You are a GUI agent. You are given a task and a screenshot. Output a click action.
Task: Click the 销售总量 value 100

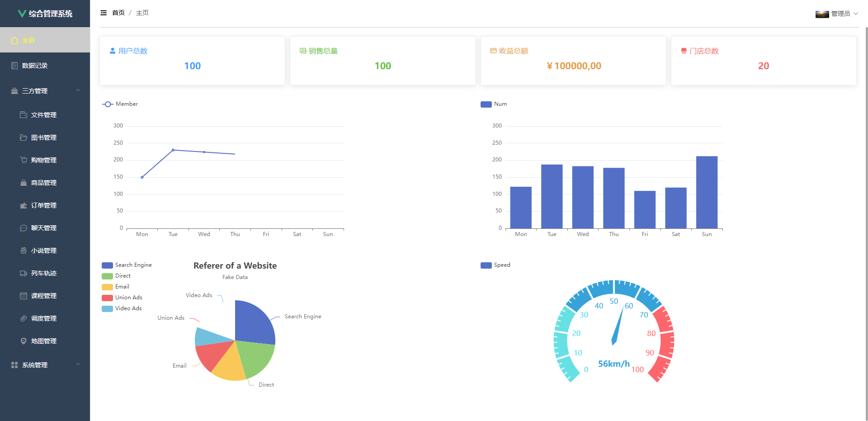[x=383, y=66]
